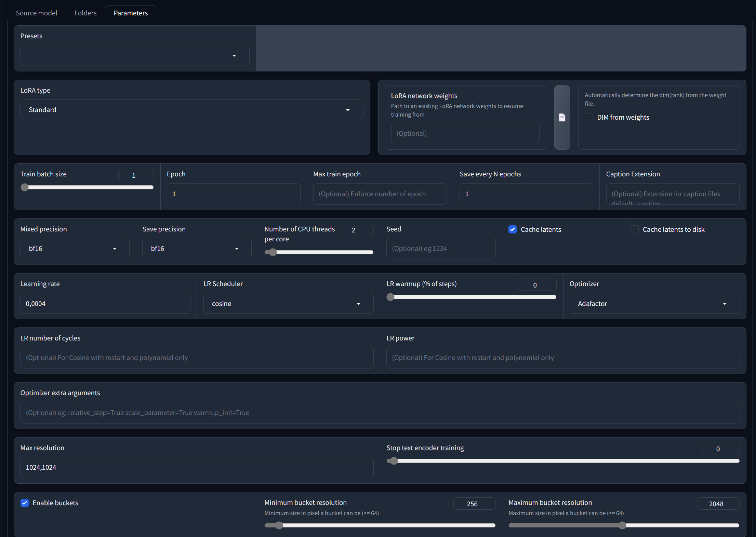Click the Seed input field
Viewport: 756px width, 537px height.
pos(440,249)
